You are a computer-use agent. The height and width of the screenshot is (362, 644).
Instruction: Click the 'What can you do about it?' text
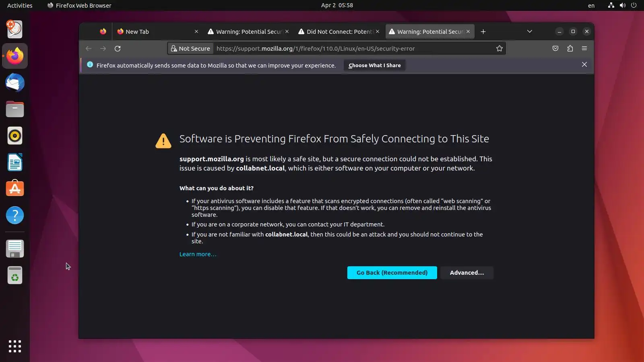pyautogui.click(x=216, y=188)
